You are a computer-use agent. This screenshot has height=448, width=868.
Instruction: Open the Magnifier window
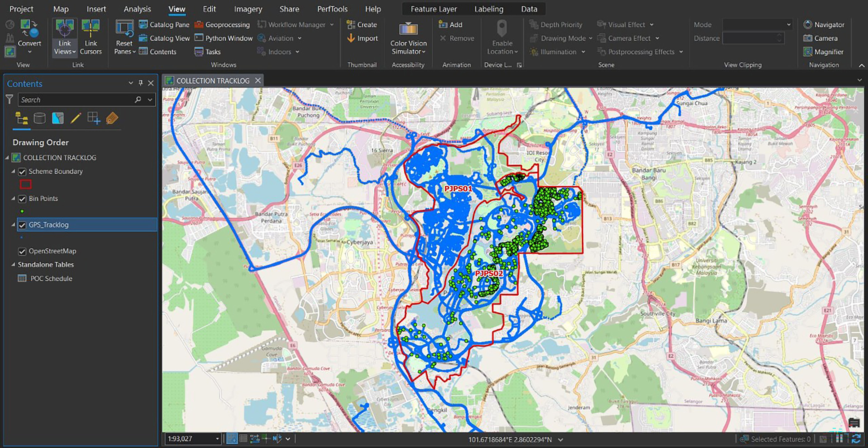coord(823,52)
